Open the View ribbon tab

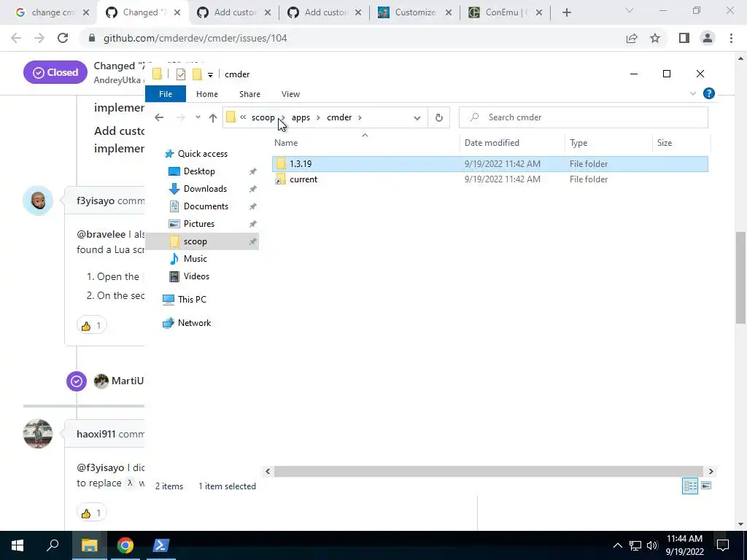(290, 94)
